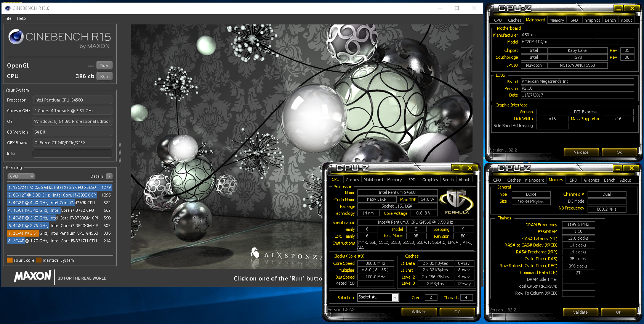Close the CPU-Z Mainboard window
The image size is (644, 324).
633,8
